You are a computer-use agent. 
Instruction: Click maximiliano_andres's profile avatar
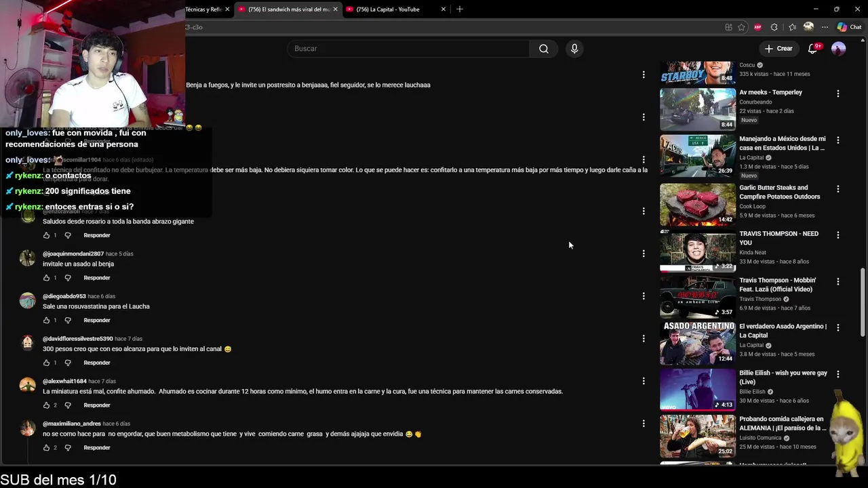[27, 428]
